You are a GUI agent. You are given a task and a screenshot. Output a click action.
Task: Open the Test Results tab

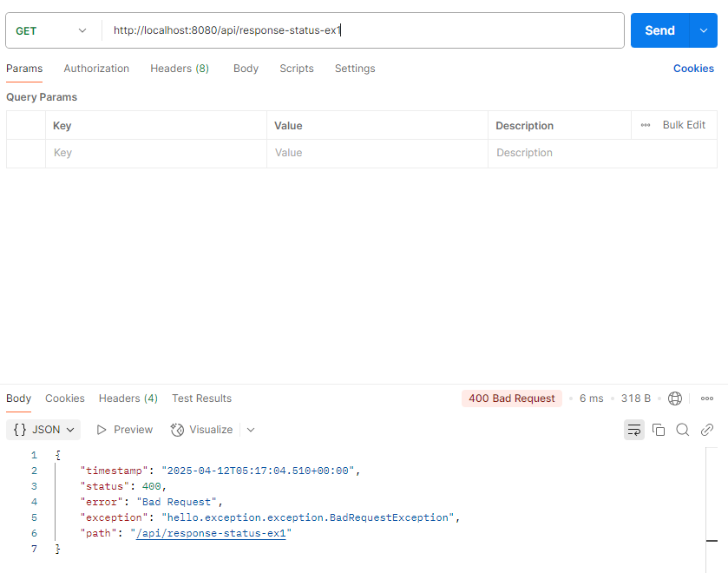click(201, 398)
